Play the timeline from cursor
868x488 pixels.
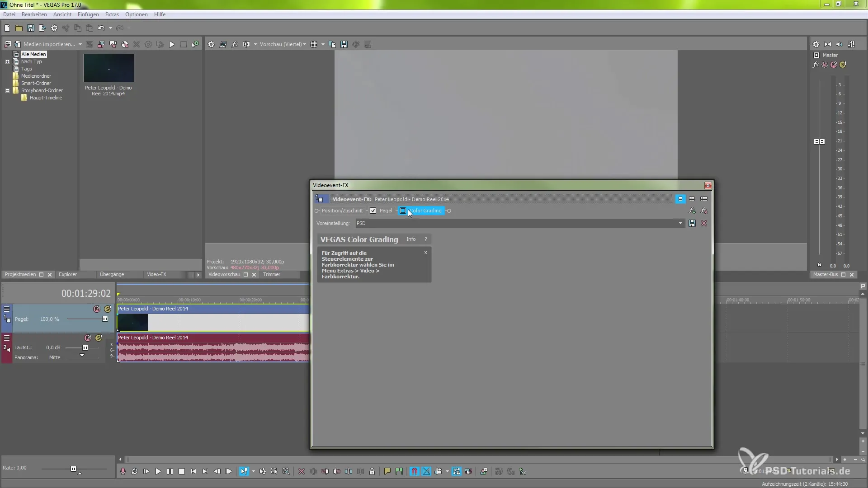pos(158,471)
